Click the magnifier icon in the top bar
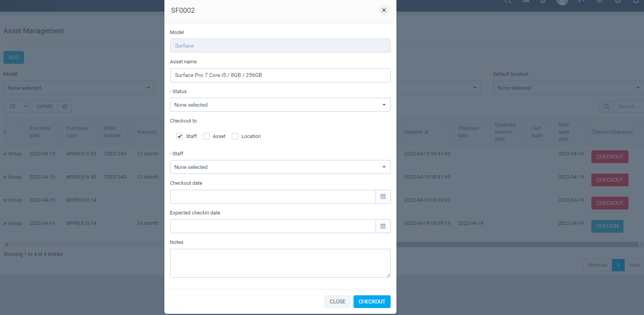Viewport: 644px width, 315px height. pyautogui.click(x=508, y=2)
